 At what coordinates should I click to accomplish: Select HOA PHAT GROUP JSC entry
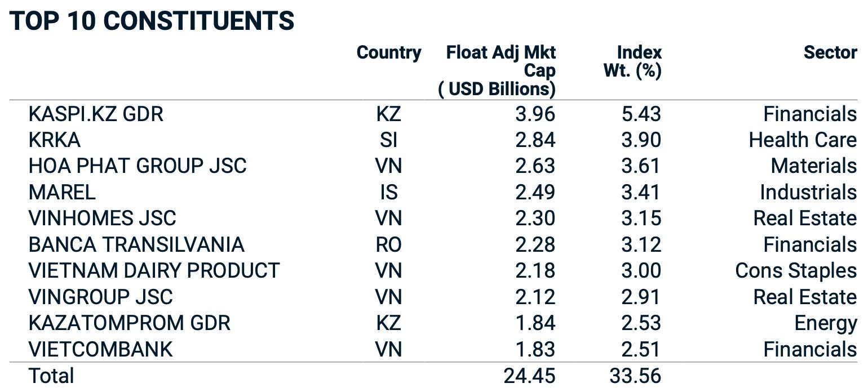(x=138, y=166)
